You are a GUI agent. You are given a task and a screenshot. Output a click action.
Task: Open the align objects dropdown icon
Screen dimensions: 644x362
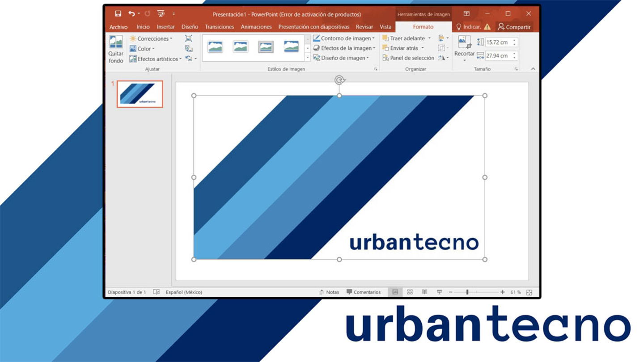[444, 38]
